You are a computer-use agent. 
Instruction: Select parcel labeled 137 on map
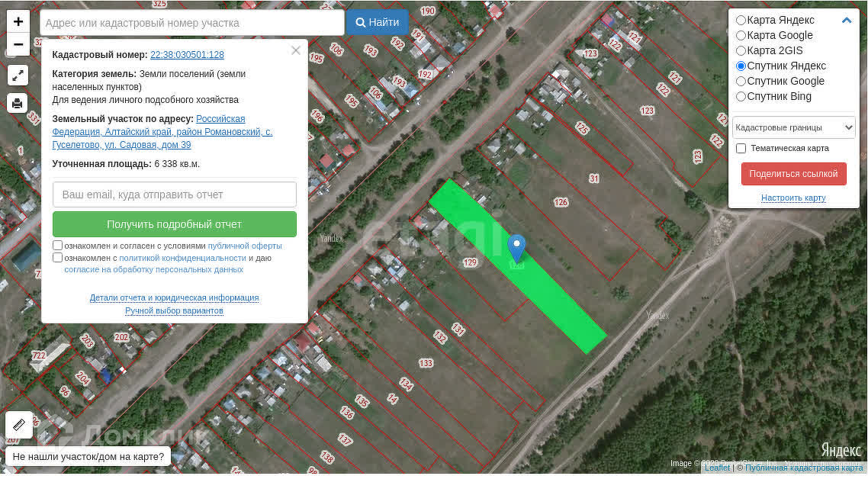tap(345, 439)
